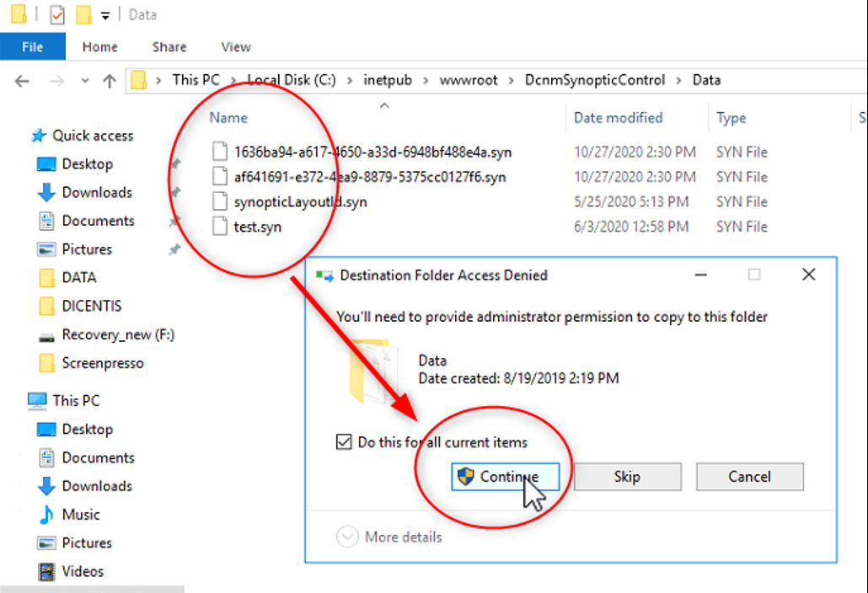This screenshot has width=868, height=593.
Task: Open the Screenpresso folder
Action: click(103, 363)
